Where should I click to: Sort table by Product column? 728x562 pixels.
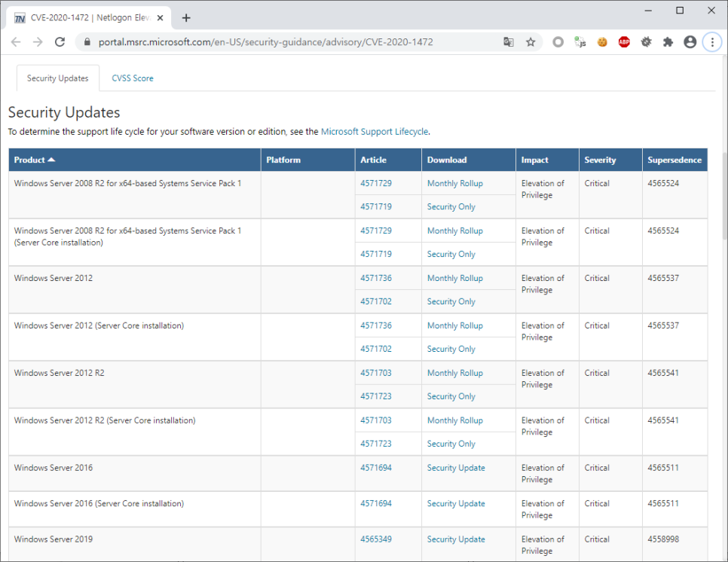(135, 160)
